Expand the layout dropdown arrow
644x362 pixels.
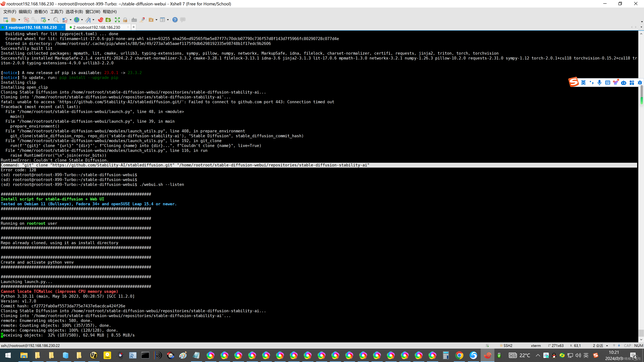click(x=168, y=20)
